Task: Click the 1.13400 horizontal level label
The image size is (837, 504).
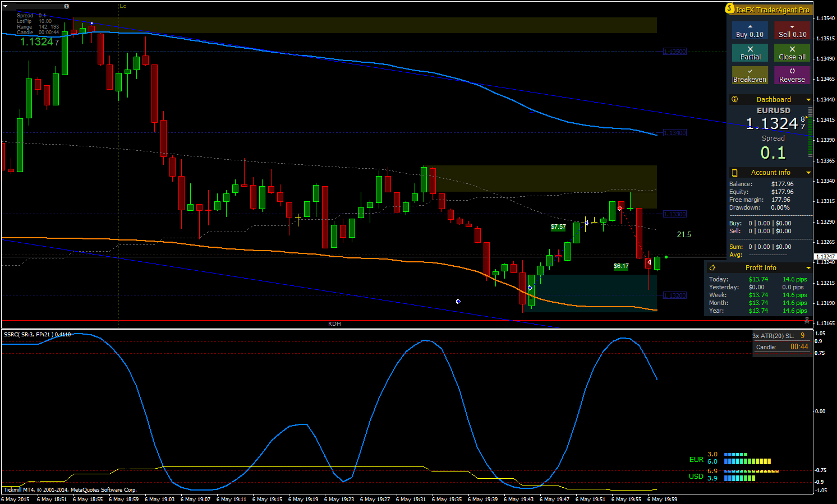Action: [x=674, y=133]
